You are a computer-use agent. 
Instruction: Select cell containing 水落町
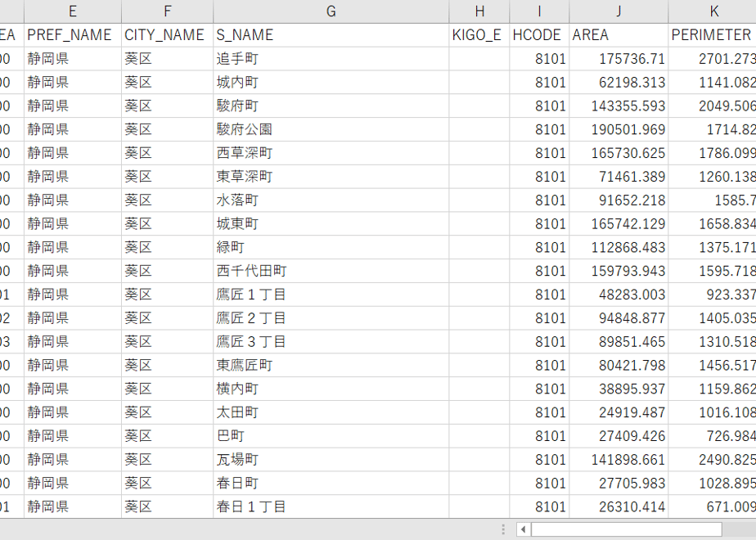331,200
